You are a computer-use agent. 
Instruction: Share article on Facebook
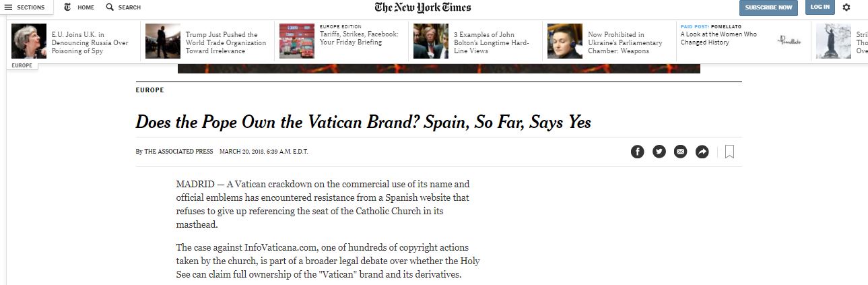[637, 152]
